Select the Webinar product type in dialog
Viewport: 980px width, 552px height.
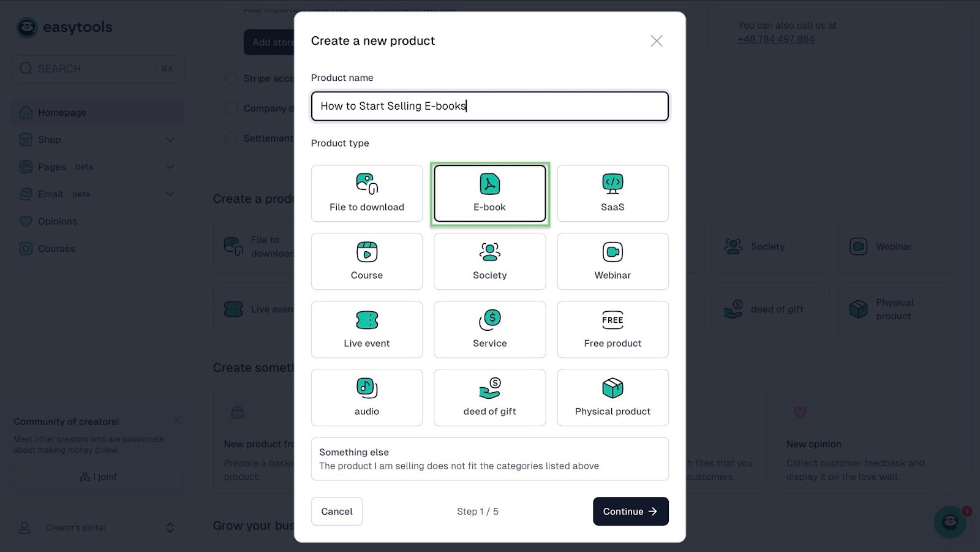[x=612, y=261]
